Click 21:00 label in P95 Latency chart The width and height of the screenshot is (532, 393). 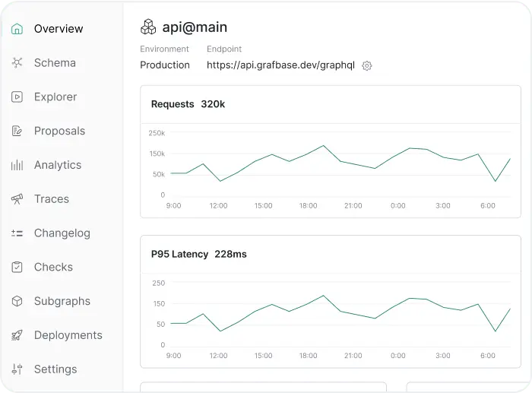click(353, 356)
